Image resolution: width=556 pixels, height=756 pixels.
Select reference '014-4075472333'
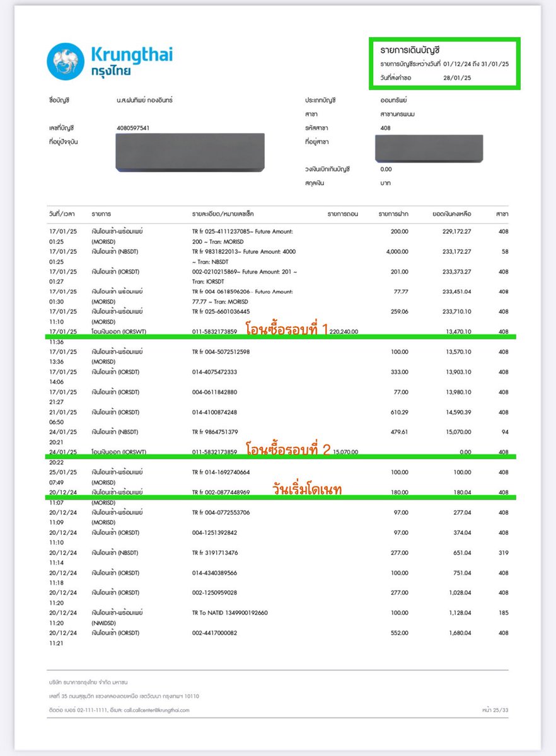click(214, 372)
